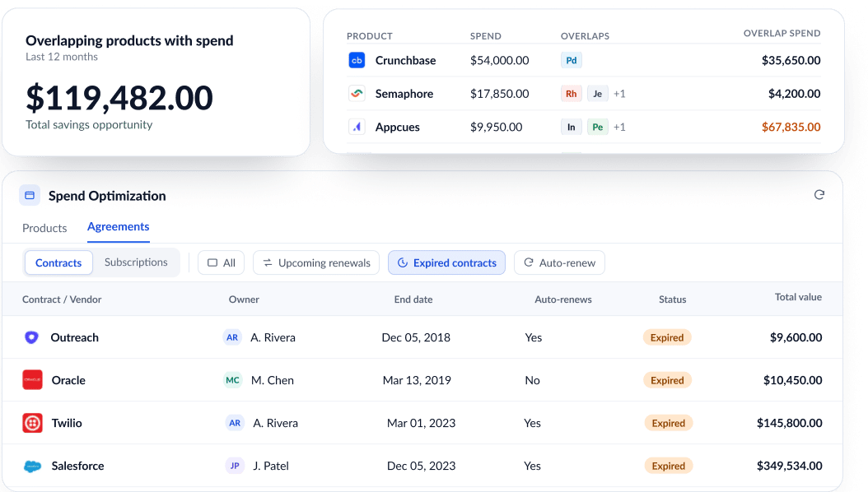Select the Agreements tab

(119, 226)
